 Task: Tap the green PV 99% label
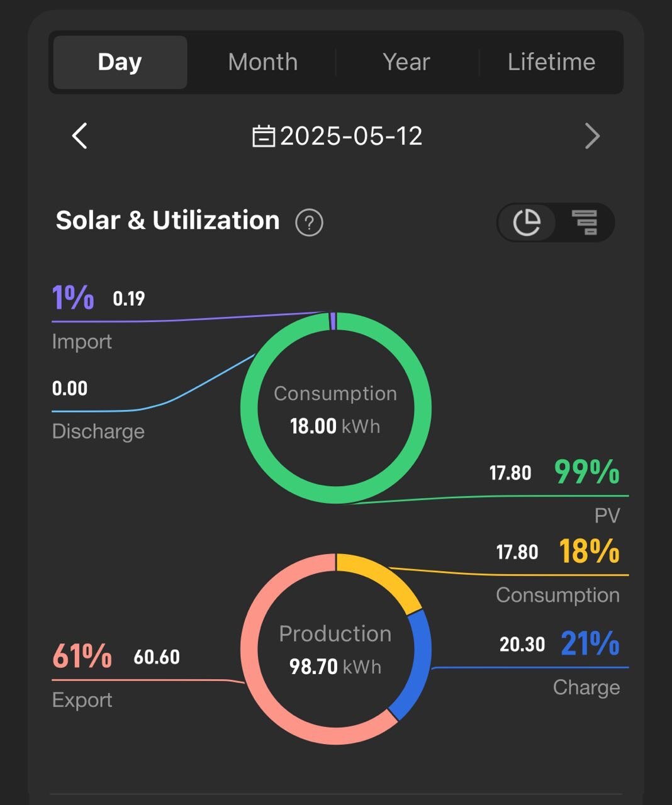click(586, 472)
